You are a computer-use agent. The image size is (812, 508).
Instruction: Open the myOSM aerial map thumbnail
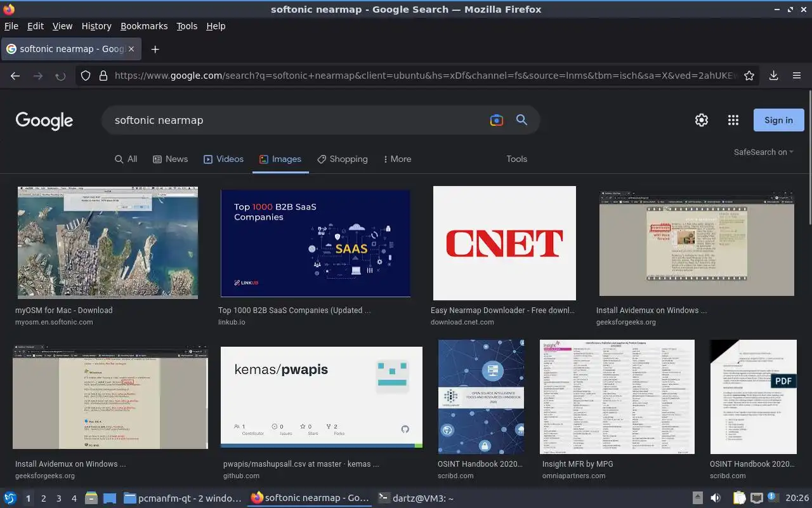[108, 243]
